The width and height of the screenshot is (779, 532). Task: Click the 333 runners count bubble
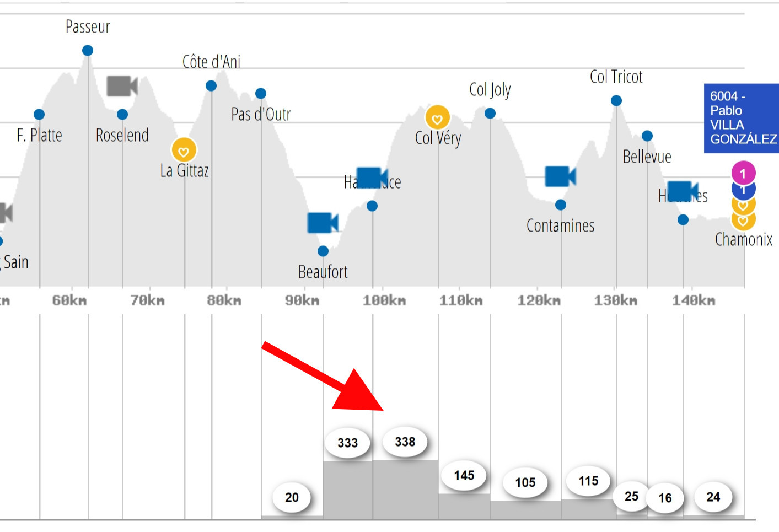click(348, 443)
